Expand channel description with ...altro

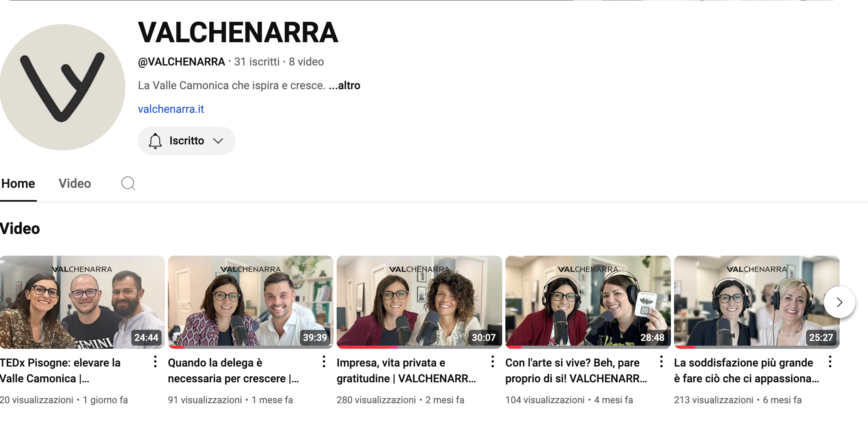click(x=345, y=85)
